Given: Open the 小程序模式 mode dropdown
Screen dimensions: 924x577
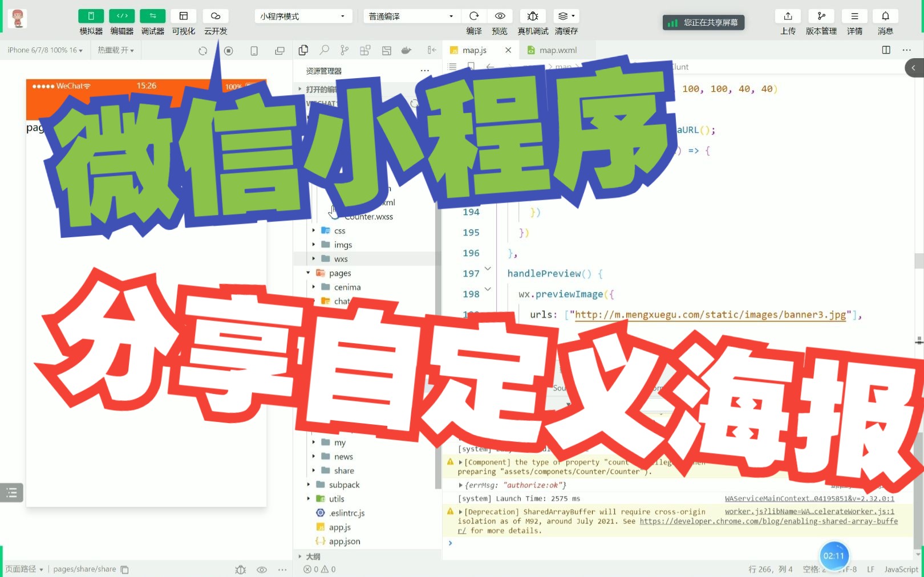Looking at the screenshot, I should tap(302, 16).
